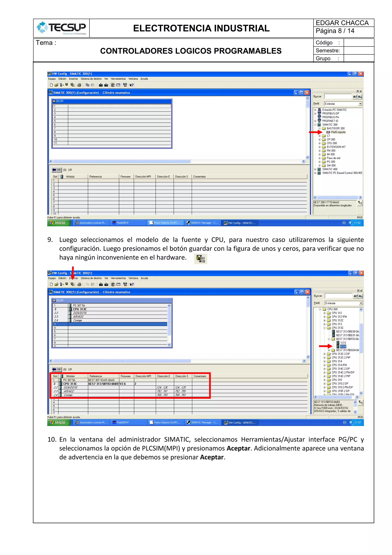Click Save disk icon in 17:07 window toolbar
Screen dimensions: 392x555
[x=67, y=284]
